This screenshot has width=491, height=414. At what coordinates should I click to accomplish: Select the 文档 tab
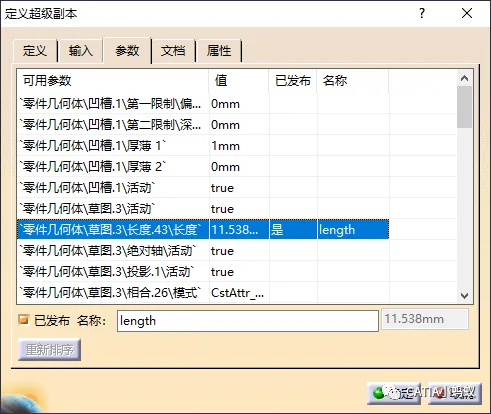[x=173, y=51]
